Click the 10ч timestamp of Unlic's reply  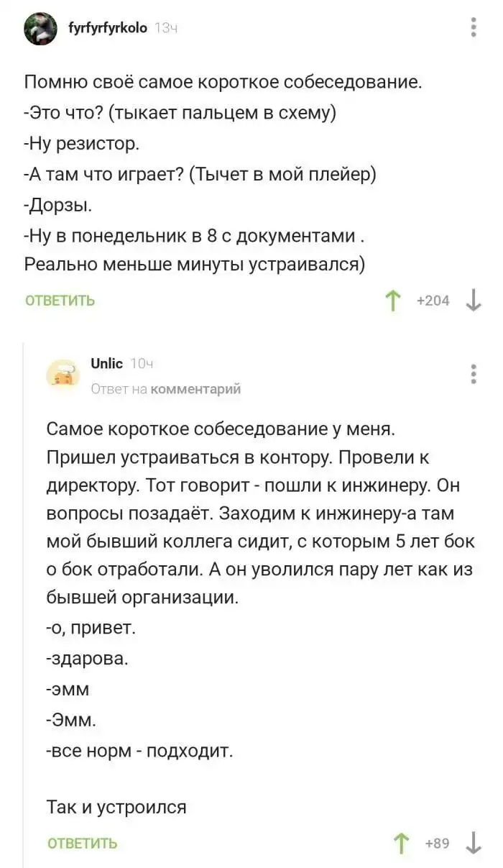pyautogui.click(x=142, y=364)
